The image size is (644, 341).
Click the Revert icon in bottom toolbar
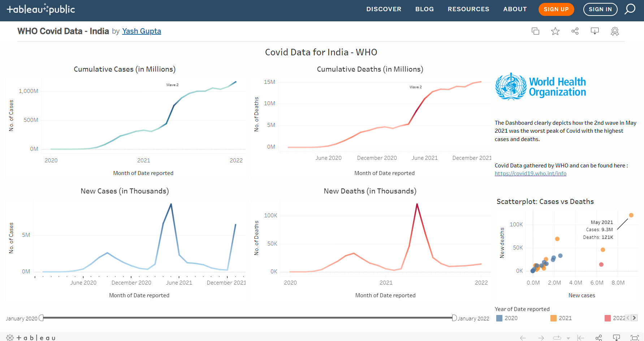[x=581, y=338]
